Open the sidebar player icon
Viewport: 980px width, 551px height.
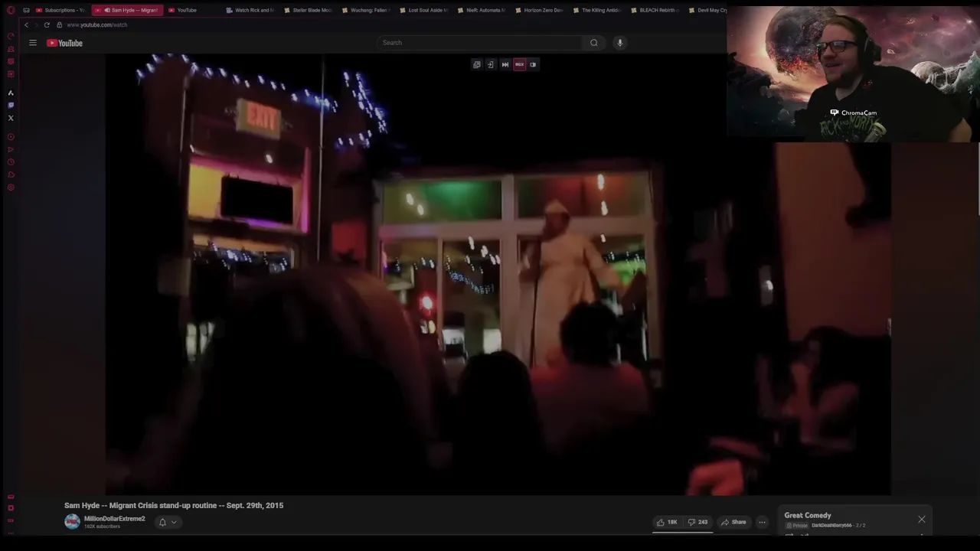tap(11, 137)
